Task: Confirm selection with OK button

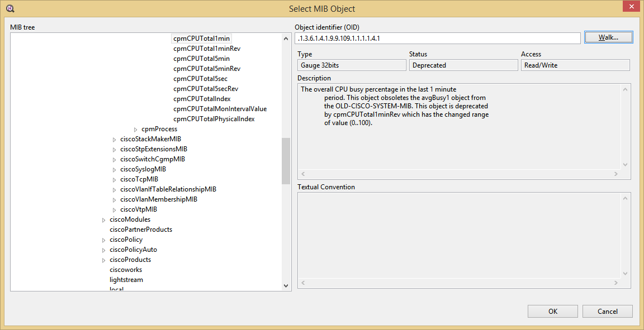Action: [x=552, y=312]
